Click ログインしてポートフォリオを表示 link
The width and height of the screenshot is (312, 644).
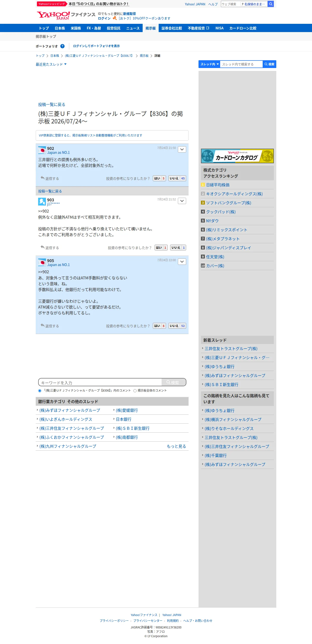[96, 46]
